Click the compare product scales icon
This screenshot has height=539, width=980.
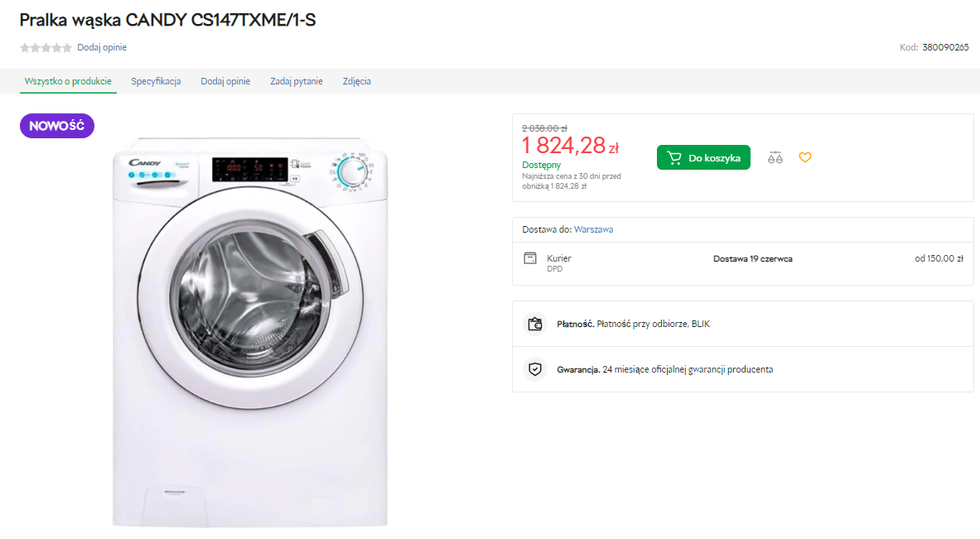[775, 157]
